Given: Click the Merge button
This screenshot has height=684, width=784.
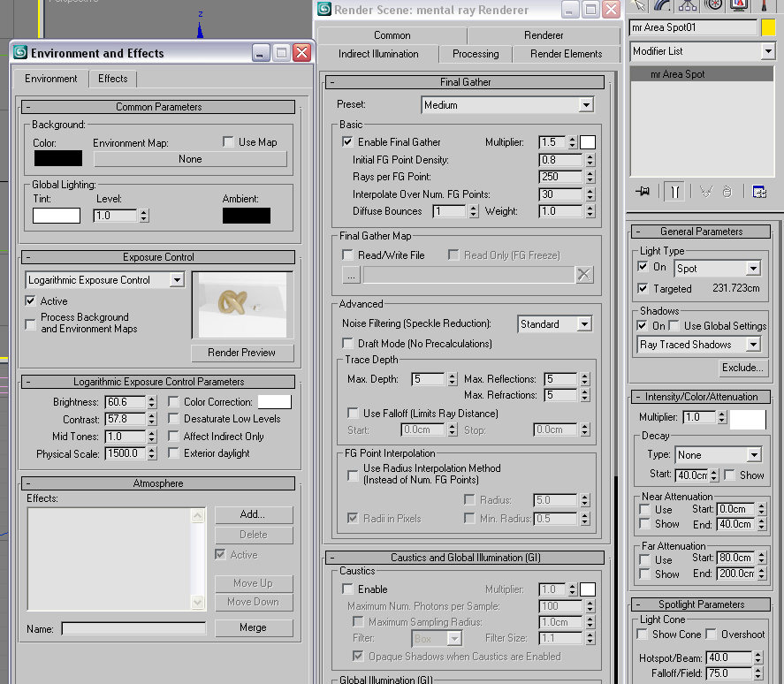Looking at the screenshot, I should pos(254,627).
